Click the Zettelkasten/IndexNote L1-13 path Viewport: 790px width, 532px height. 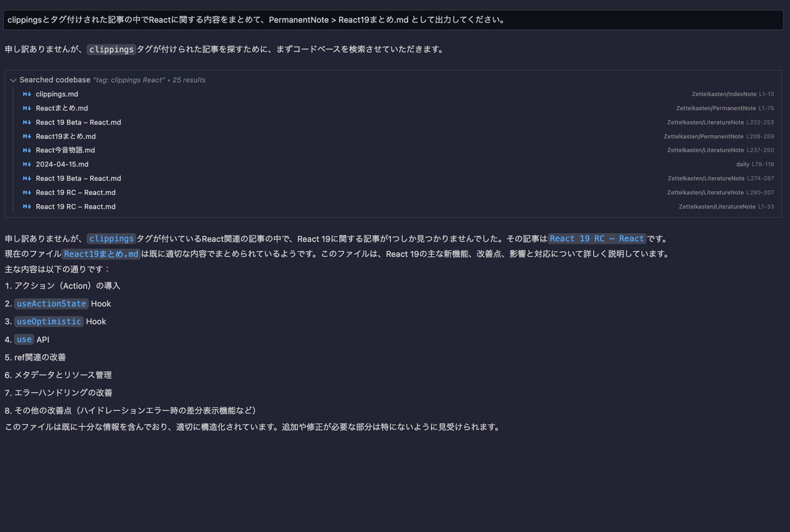click(x=733, y=94)
